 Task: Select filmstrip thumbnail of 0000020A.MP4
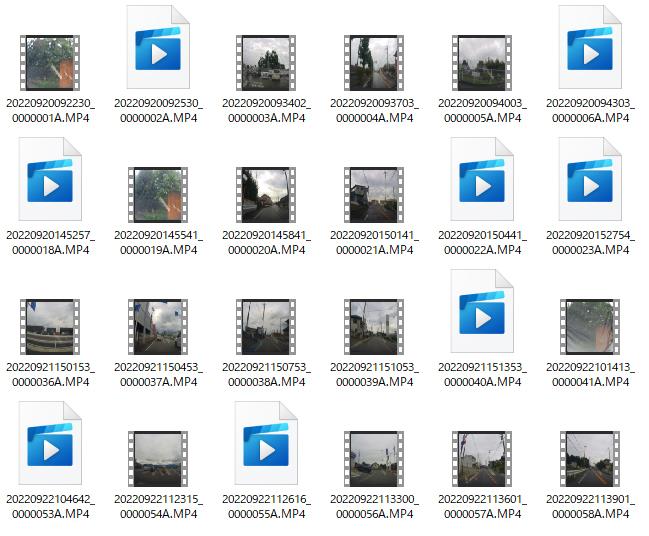tap(266, 195)
